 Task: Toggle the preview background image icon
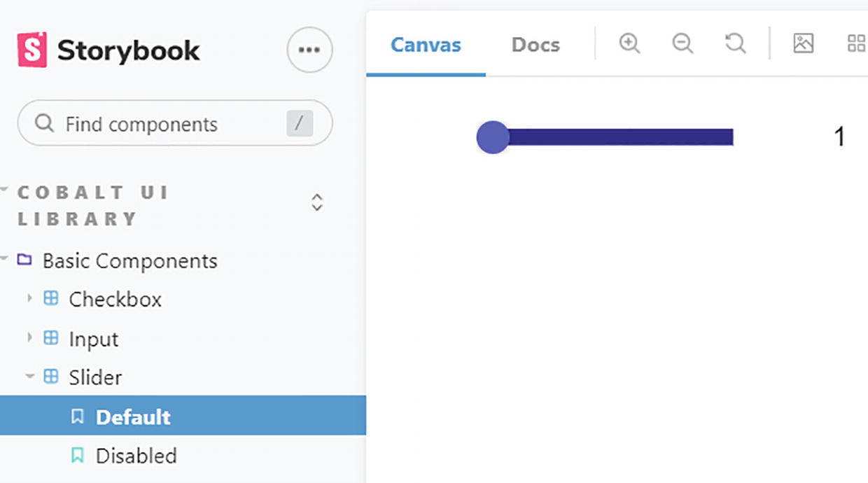803,43
